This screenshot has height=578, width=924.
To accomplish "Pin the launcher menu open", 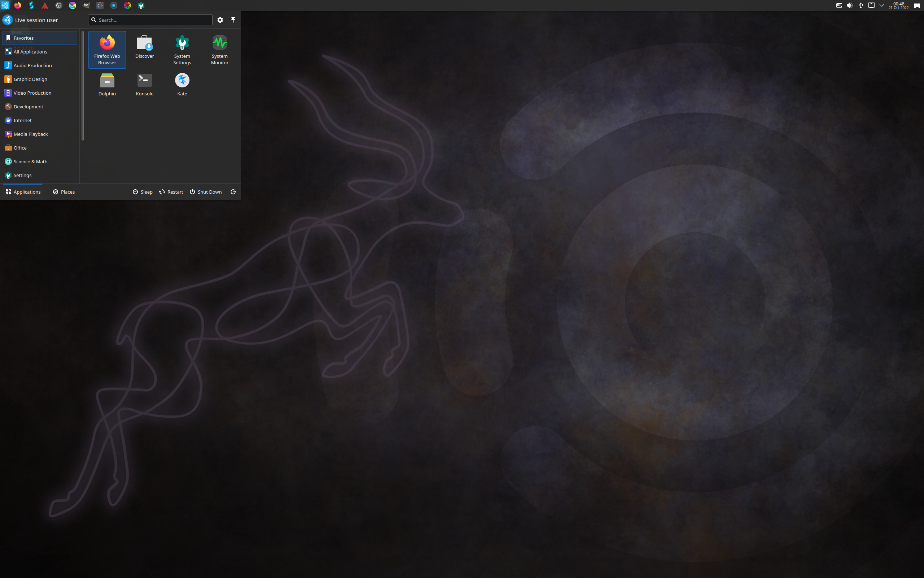I will pos(233,20).
